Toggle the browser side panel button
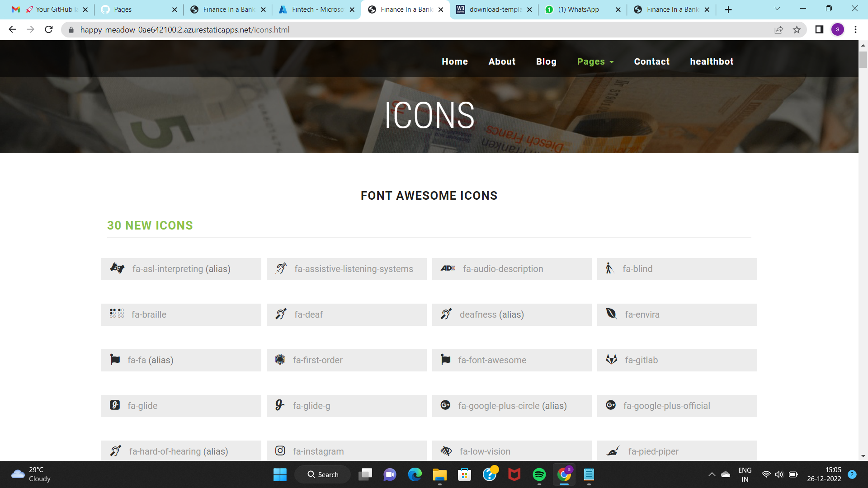 coord(819,30)
